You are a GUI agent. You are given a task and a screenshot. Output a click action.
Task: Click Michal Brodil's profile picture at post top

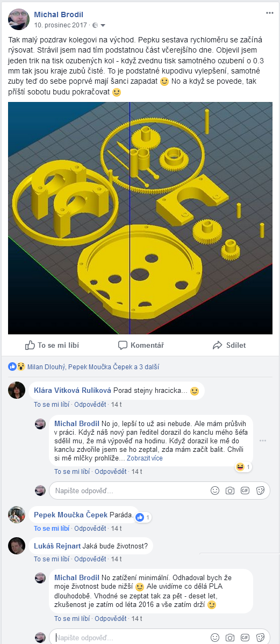point(19,19)
